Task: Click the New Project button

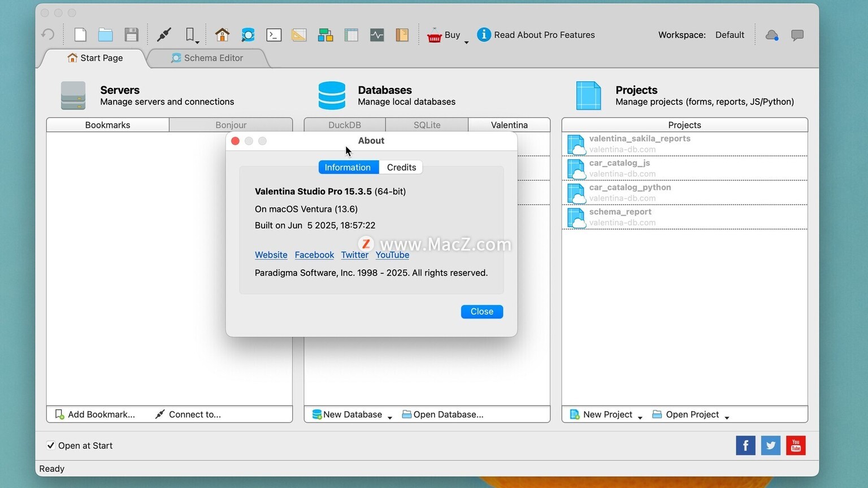Action: point(601,414)
